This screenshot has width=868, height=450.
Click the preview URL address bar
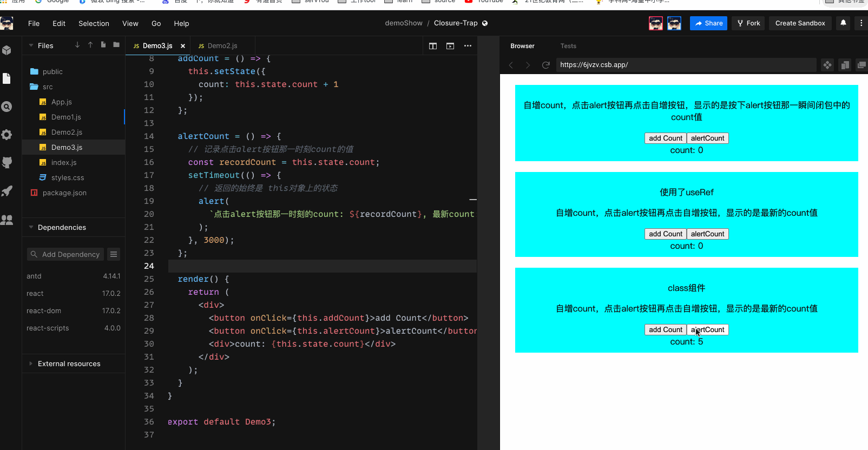686,65
